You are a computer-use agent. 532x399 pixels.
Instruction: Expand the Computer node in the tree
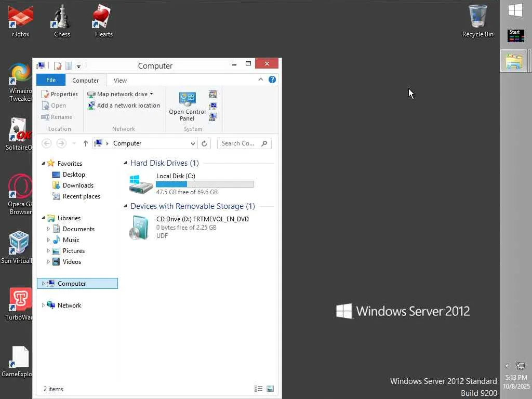[43, 284]
